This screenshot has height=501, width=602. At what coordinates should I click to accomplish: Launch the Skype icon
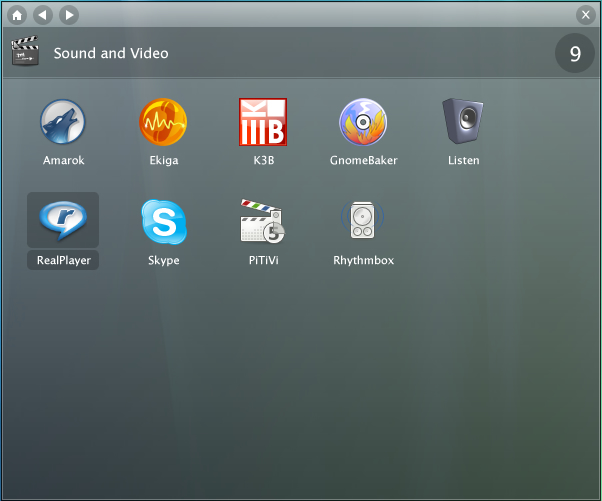pyautogui.click(x=164, y=222)
